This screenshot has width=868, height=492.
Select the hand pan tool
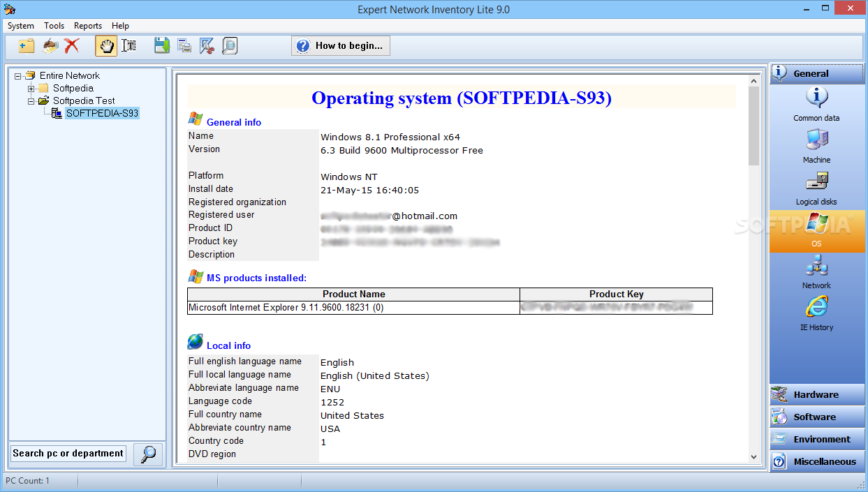[106, 46]
